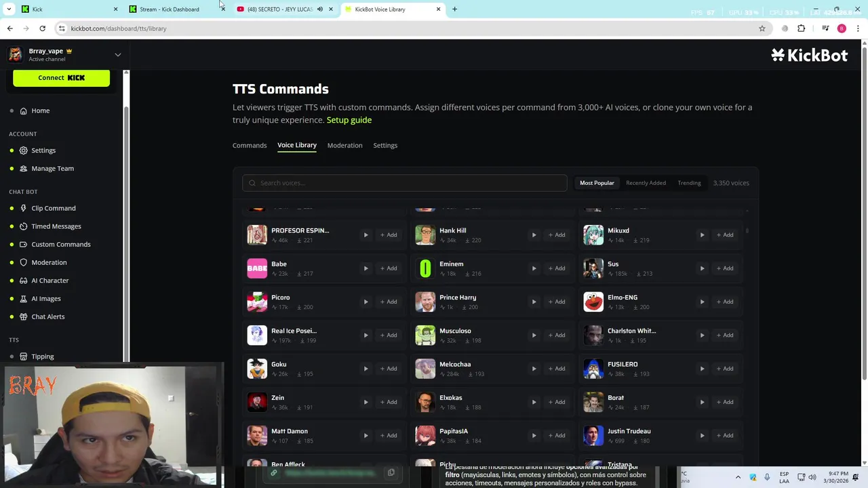The width and height of the screenshot is (868, 488).
Task: Open Tipping sidebar icon
Action: click(24, 357)
